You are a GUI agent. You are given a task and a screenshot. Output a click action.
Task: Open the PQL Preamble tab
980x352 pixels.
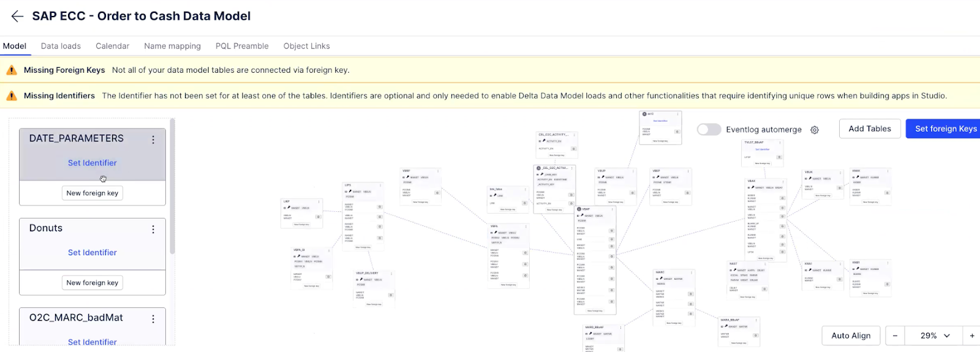242,46
